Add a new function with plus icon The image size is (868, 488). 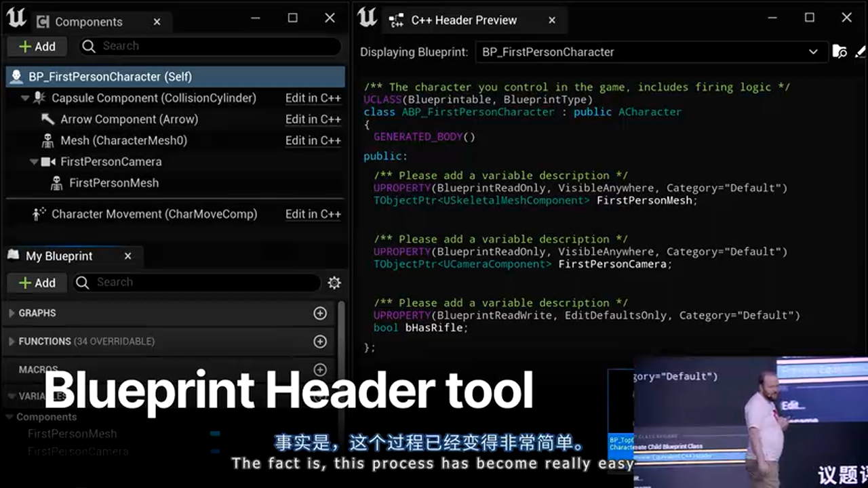[320, 342]
